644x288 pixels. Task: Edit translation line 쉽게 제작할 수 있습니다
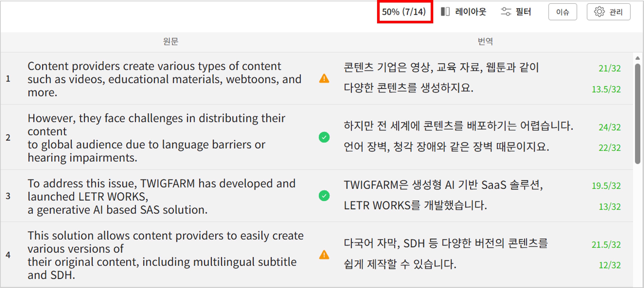400,264
